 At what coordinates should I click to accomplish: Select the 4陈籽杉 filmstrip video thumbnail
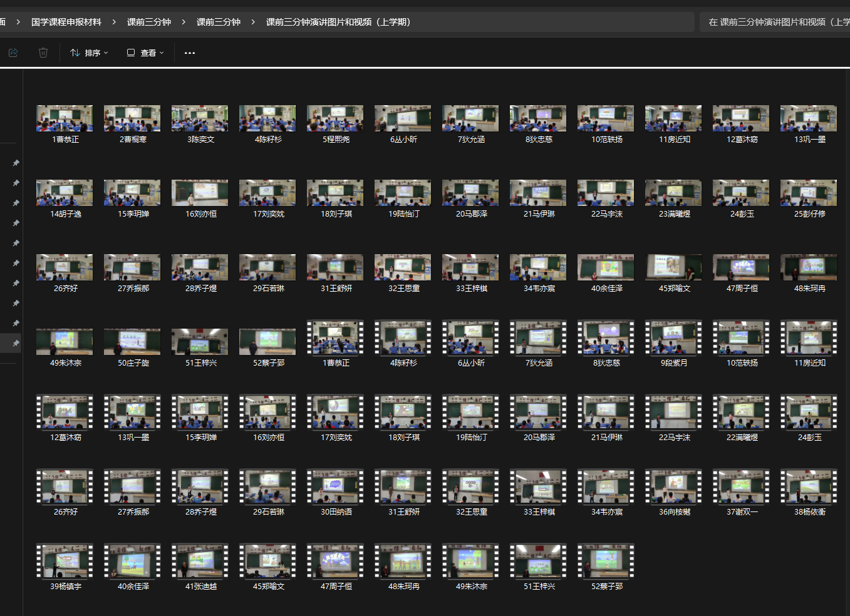(403, 338)
